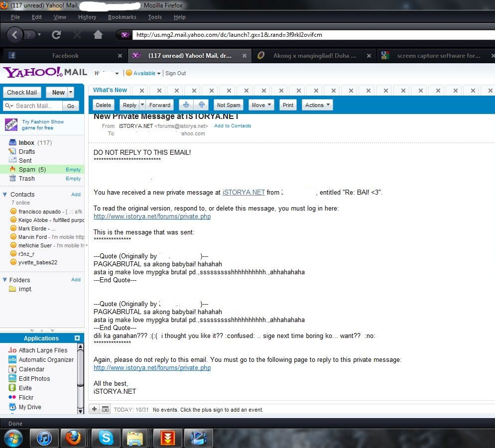Click the add event plus icon
This screenshot has height=448, width=495.
(x=94, y=409)
